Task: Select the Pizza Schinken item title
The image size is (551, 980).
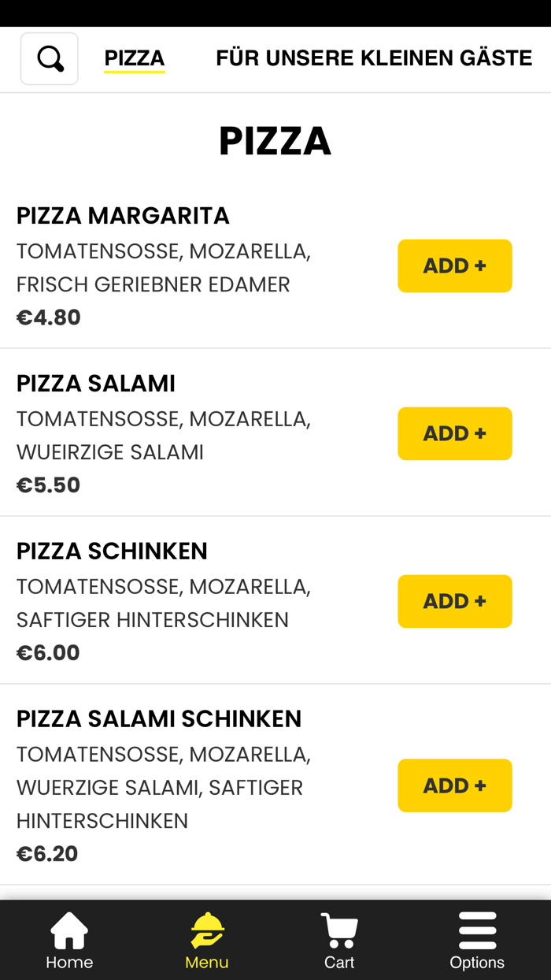Action: (x=112, y=551)
